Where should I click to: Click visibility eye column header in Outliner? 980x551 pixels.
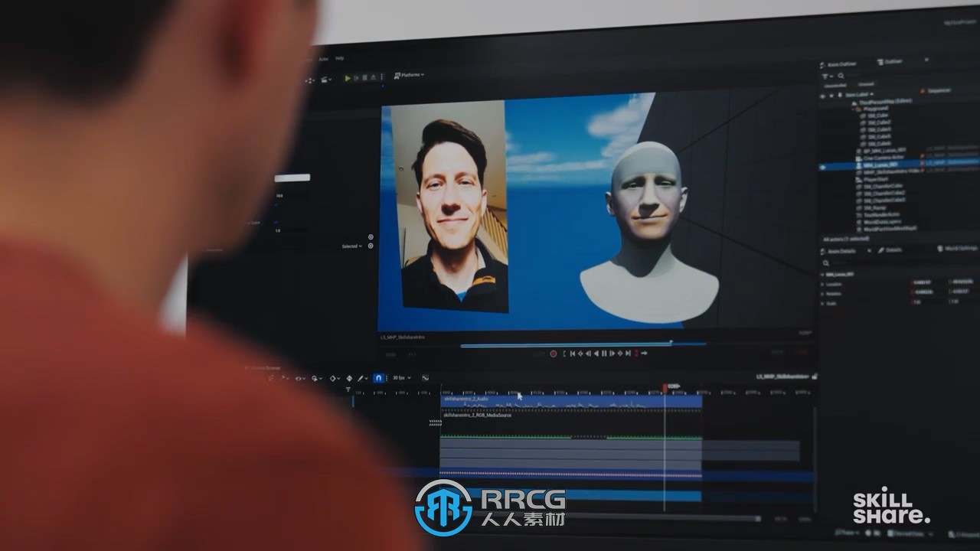[x=822, y=96]
